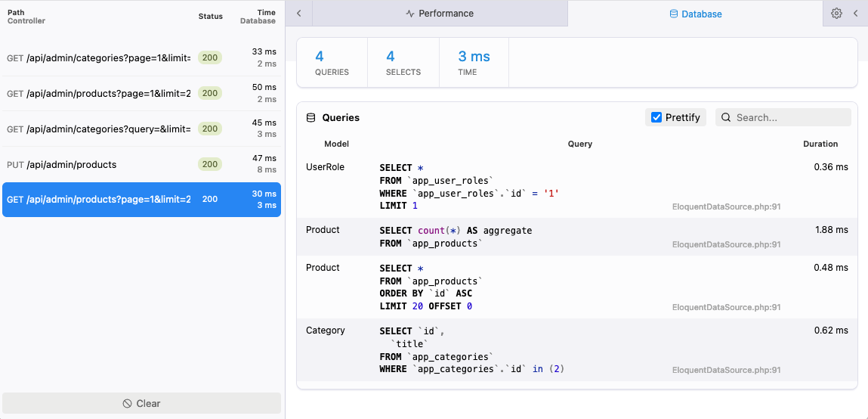The width and height of the screenshot is (868, 419).
Task: Click the Model column header
Action: (x=337, y=144)
